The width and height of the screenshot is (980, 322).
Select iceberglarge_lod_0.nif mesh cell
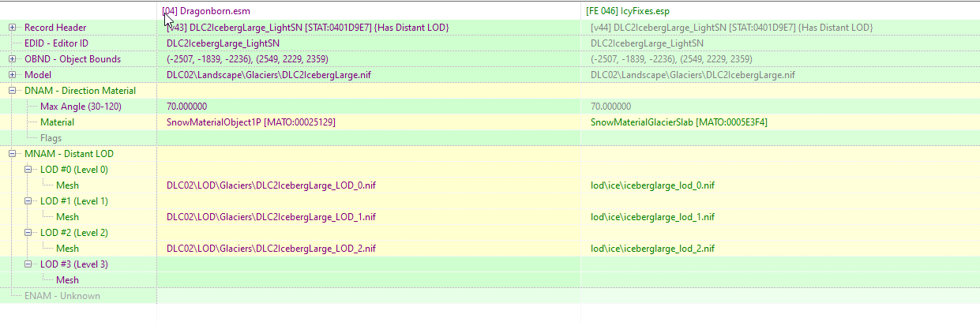click(x=652, y=185)
